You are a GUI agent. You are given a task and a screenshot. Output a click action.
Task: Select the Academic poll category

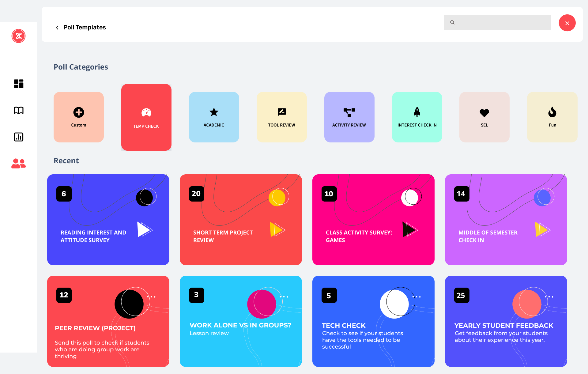214,117
